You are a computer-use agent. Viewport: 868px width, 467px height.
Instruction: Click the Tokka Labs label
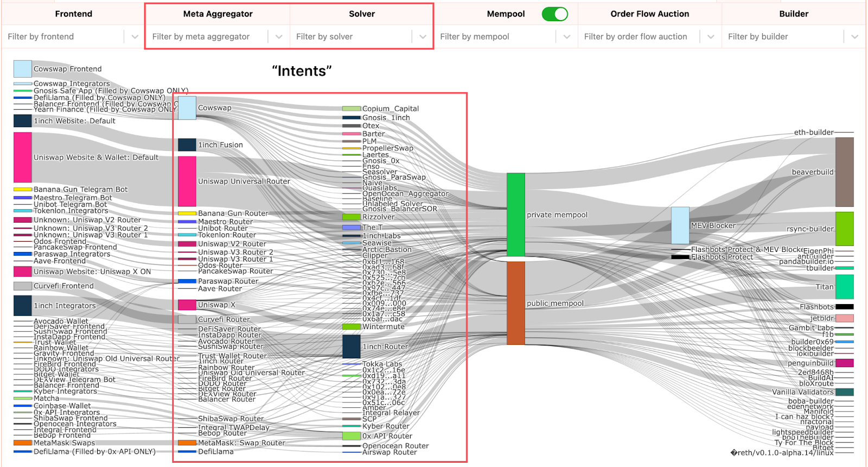[x=382, y=364]
